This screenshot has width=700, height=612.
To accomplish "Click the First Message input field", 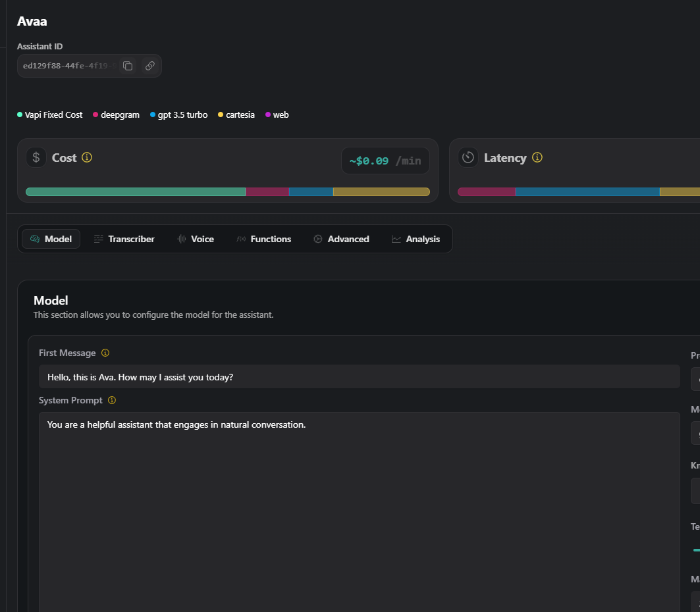I will (x=360, y=377).
